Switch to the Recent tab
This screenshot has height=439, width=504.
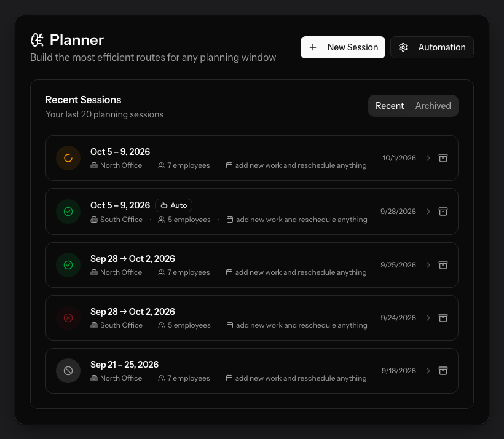pyautogui.click(x=390, y=106)
